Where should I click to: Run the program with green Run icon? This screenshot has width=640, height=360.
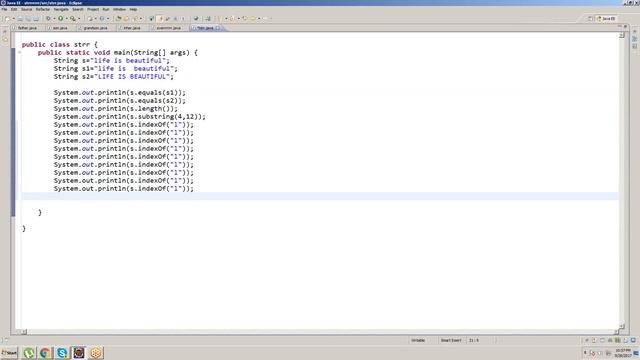click(60, 18)
